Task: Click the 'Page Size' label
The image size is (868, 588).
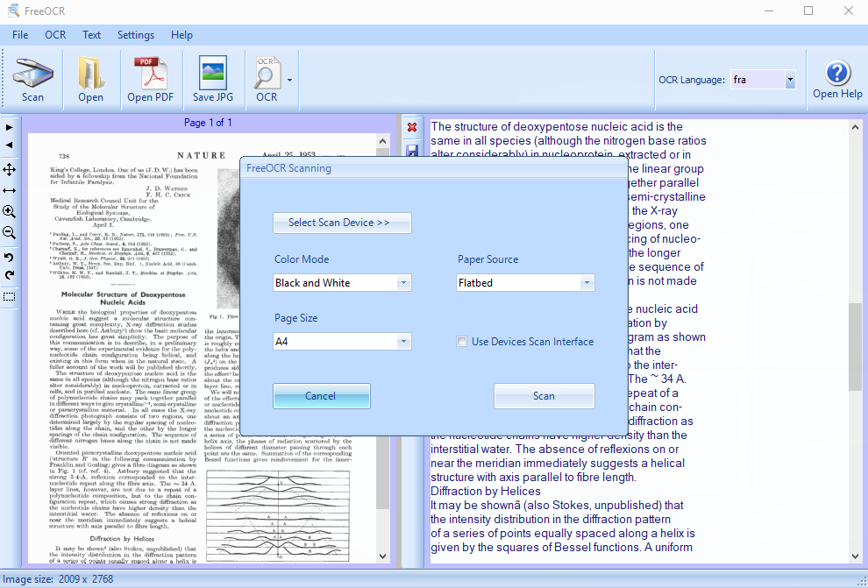Action: click(296, 318)
